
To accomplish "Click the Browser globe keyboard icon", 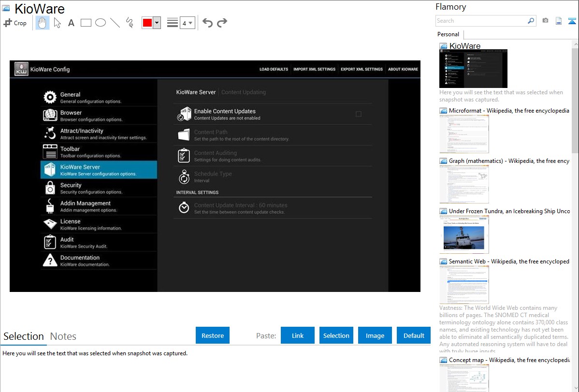I will (x=50, y=115).
